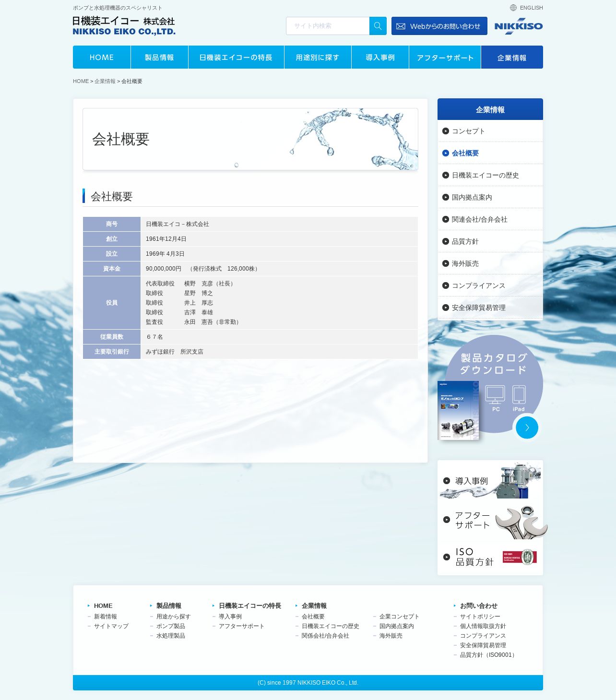Click the round blue arrow on the catalog banner
The height and width of the screenshot is (700, 616).
527,427
